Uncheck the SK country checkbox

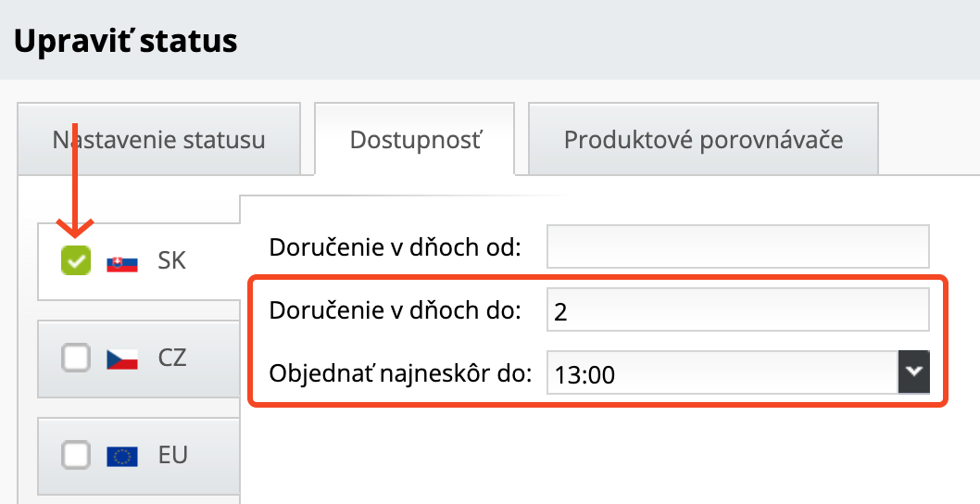tap(76, 260)
